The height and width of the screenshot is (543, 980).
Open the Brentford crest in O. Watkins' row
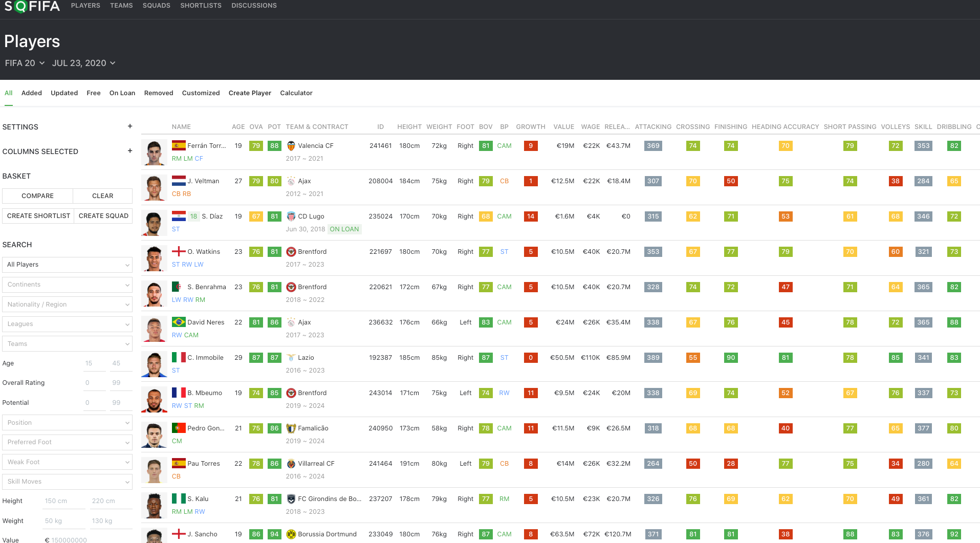click(x=291, y=252)
